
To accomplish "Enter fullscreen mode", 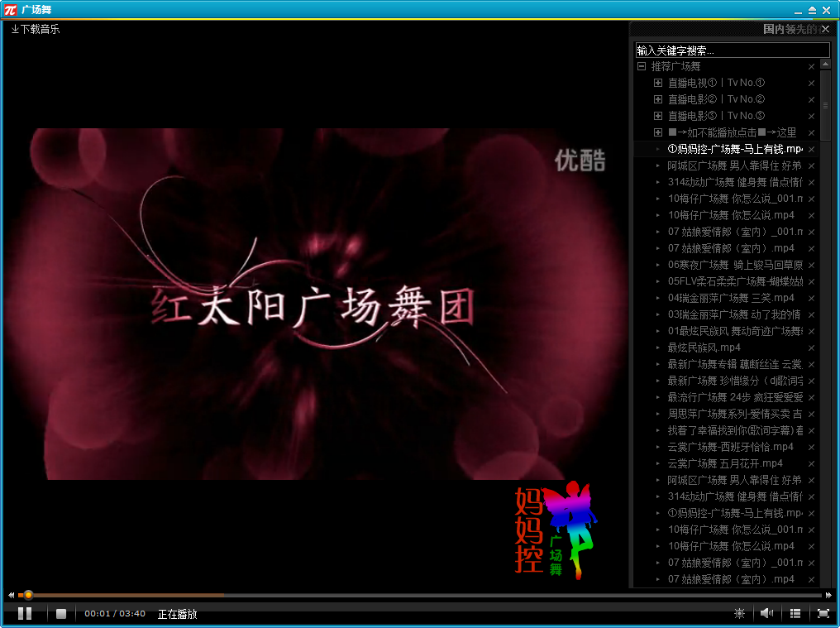I will pos(823,613).
